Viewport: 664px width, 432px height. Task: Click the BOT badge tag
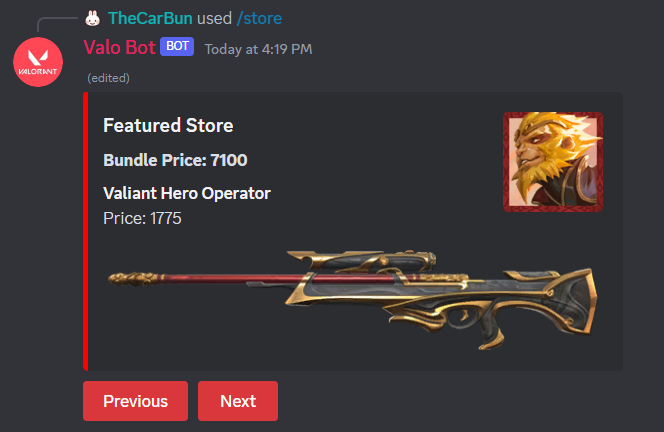[177, 47]
